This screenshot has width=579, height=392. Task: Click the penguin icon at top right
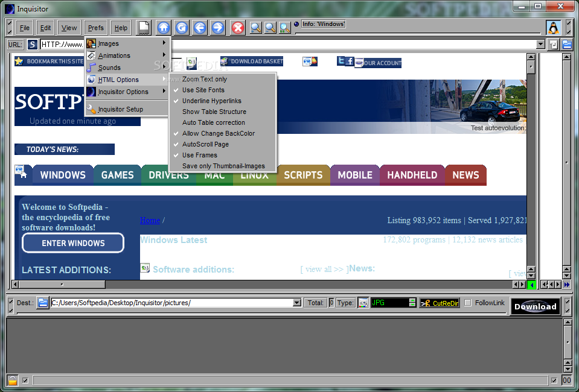pyautogui.click(x=553, y=28)
